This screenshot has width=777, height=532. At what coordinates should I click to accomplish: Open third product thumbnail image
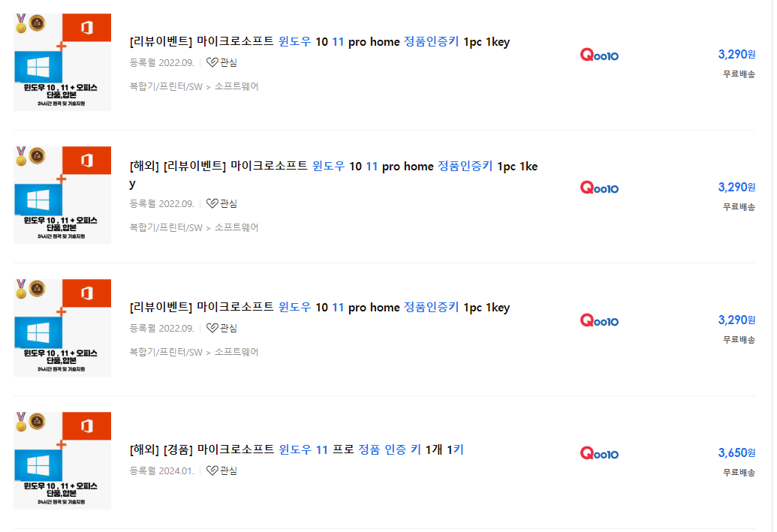tap(62, 327)
